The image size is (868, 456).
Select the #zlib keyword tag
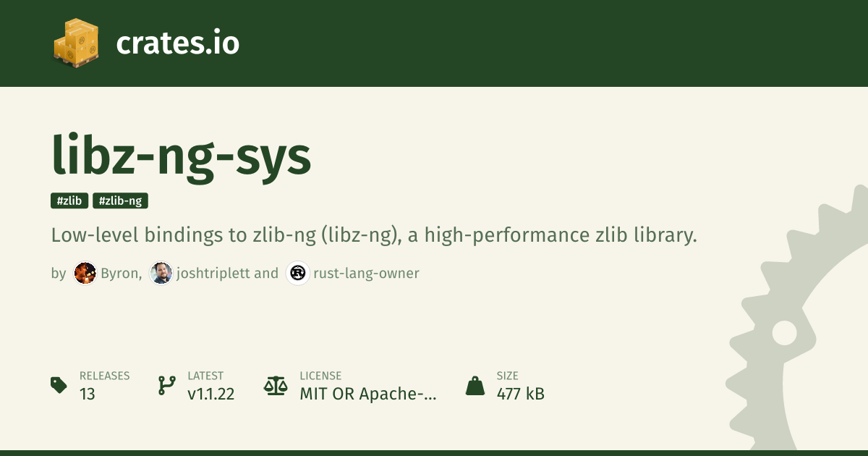pos(69,200)
